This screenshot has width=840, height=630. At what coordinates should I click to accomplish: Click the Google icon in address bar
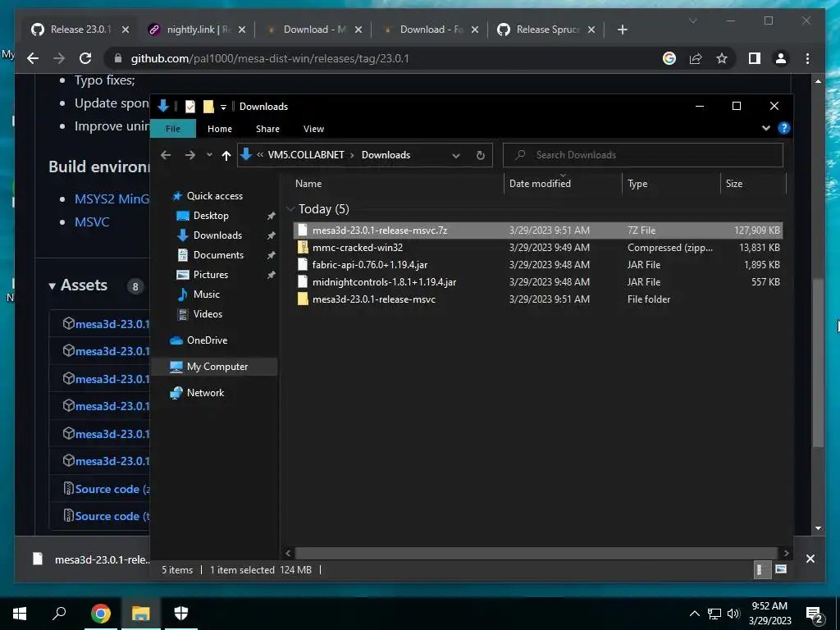pyautogui.click(x=669, y=58)
